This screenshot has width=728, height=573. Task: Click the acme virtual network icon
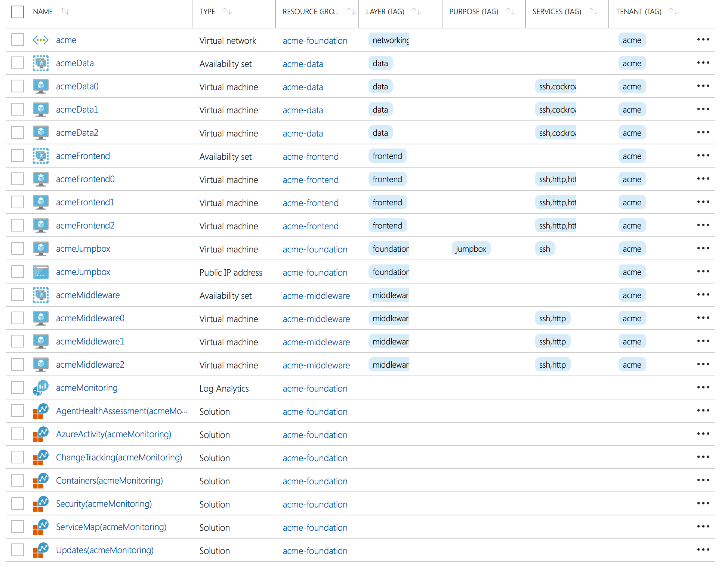tap(40, 40)
